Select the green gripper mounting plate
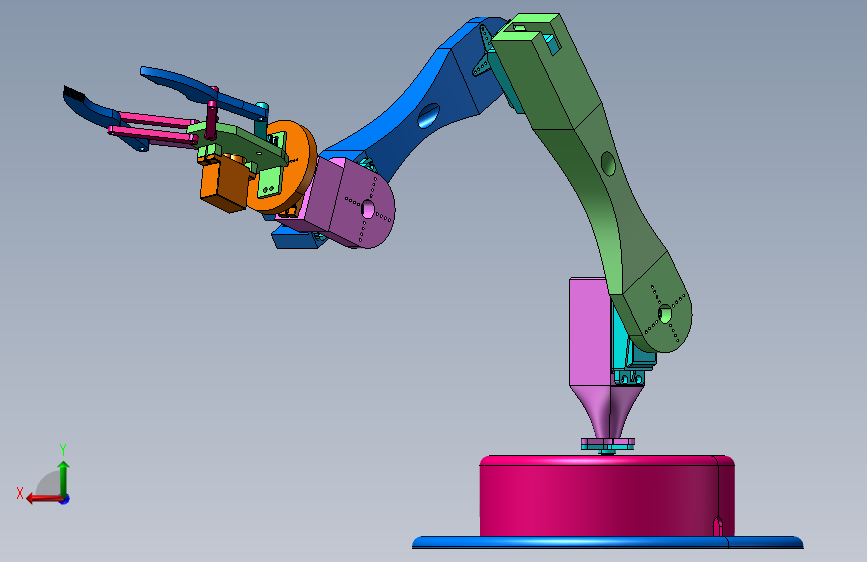Screen dimensions: 867x562 (x=238, y=145)
